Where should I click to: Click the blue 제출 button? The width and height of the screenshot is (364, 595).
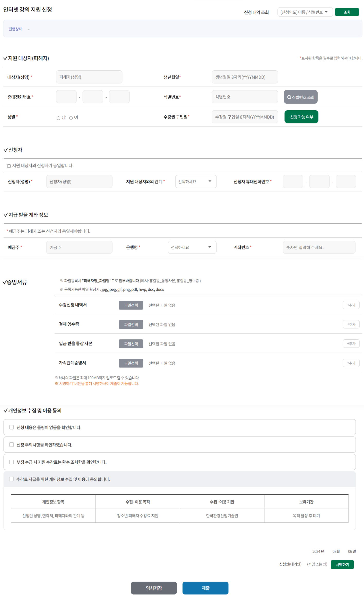205,588
